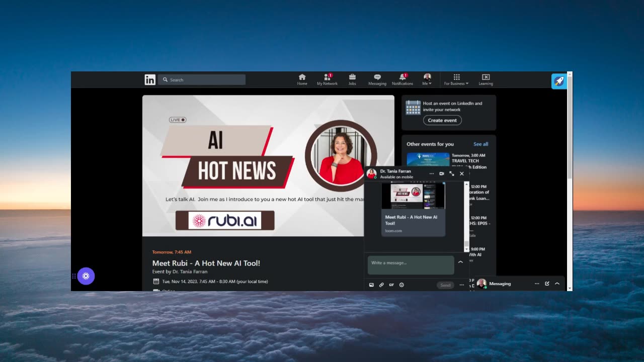Viewport: 644px width, 362px height.
Task: Click the Tomorrow, 7:45 AM label
Action: click(x=172, y=252)
